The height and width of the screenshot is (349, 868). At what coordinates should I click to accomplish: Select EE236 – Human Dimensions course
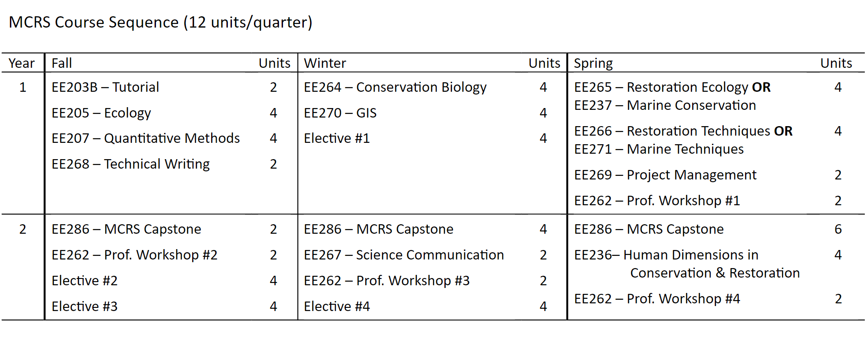(x=687, y=264)
